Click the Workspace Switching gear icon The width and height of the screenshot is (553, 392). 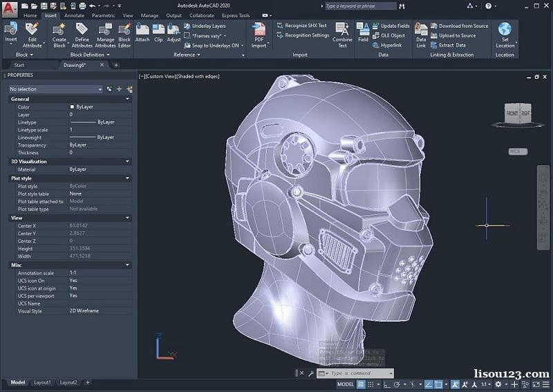tap(498, 384)
